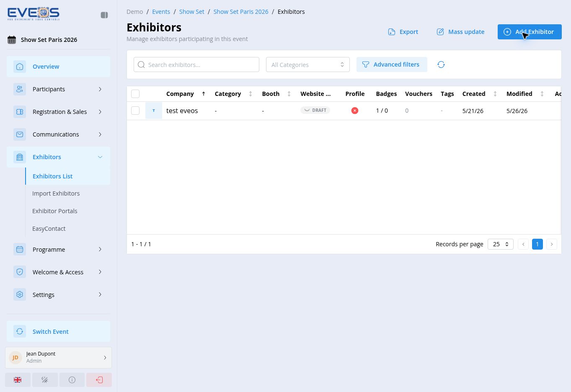Expand the Participants menu section
The height and width of the screenshot is (392, 571).
(x=58, y=89)
